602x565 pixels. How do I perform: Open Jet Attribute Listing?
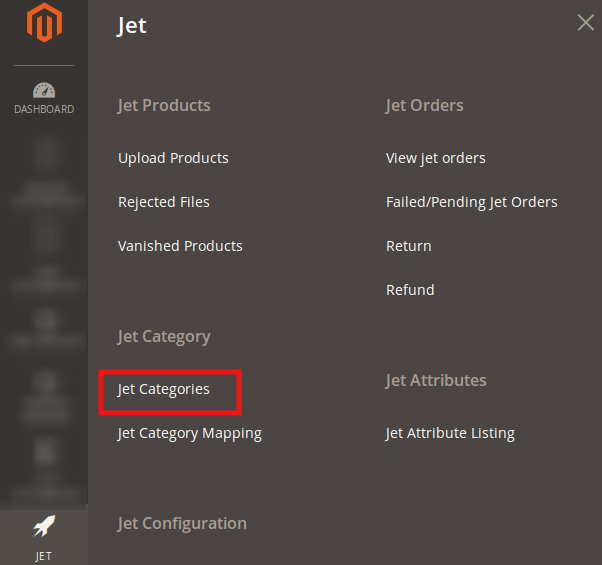pyautogui.click(x=450, y=433)
